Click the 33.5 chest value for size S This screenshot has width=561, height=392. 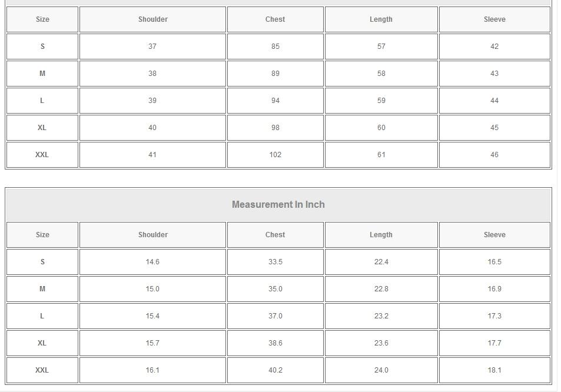[275, 262]
